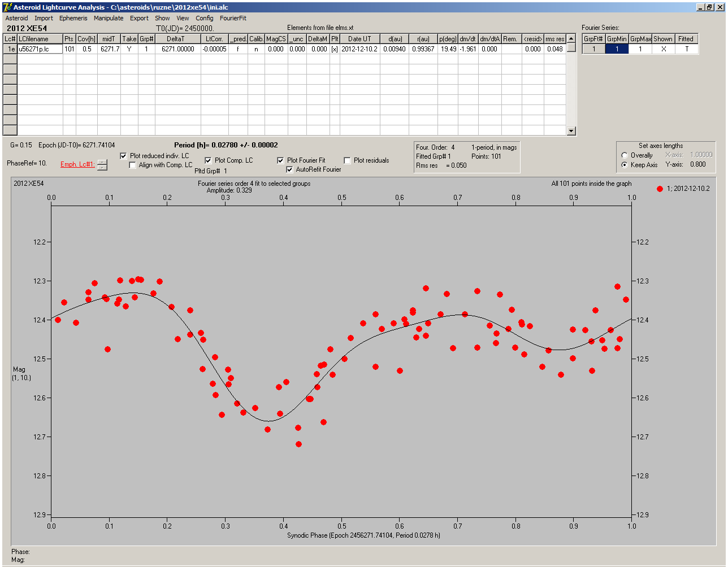The image size is (728, 567).
Task: Open the Manipulate menu
Action: (x=109, y=18)
